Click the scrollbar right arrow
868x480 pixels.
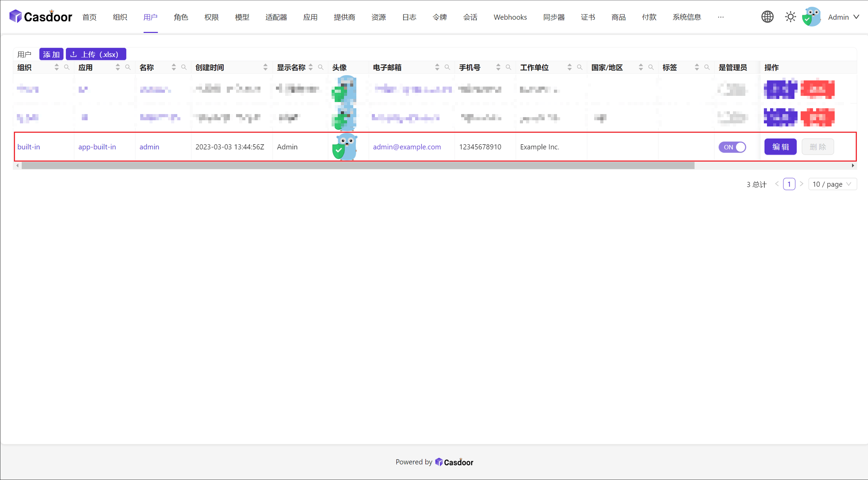(x=853, y=166)
